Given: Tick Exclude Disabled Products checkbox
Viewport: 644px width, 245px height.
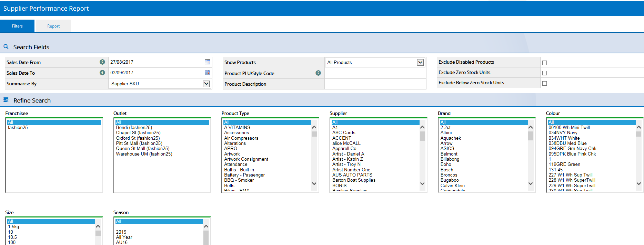Looking at the screenshot, I should [544, 63].
